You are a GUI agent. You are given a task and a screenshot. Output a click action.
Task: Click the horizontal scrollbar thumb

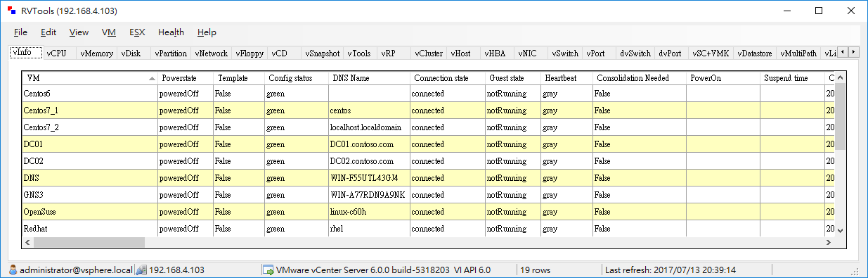89,242
